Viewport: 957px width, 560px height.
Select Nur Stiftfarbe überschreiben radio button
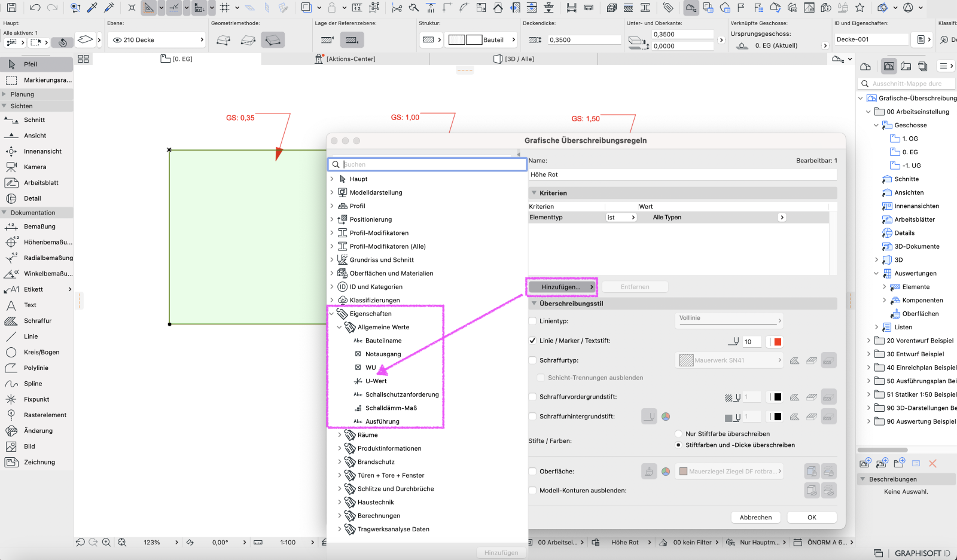678,434
